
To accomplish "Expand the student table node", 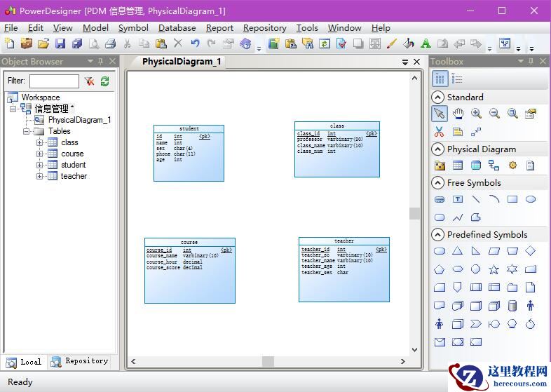I will pos(40,165).
